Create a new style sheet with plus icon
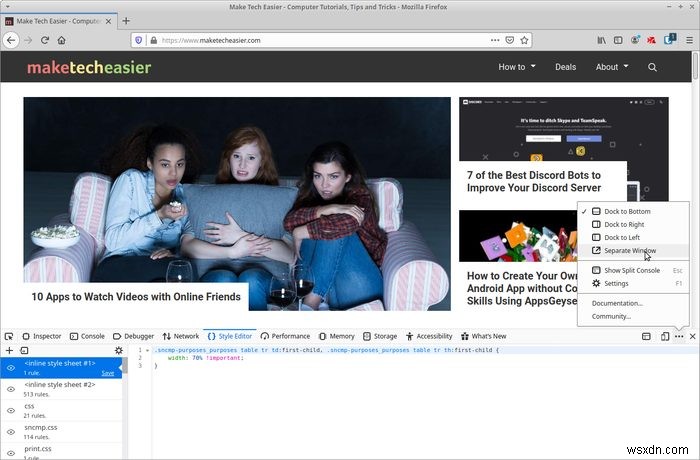 [9, 351]
